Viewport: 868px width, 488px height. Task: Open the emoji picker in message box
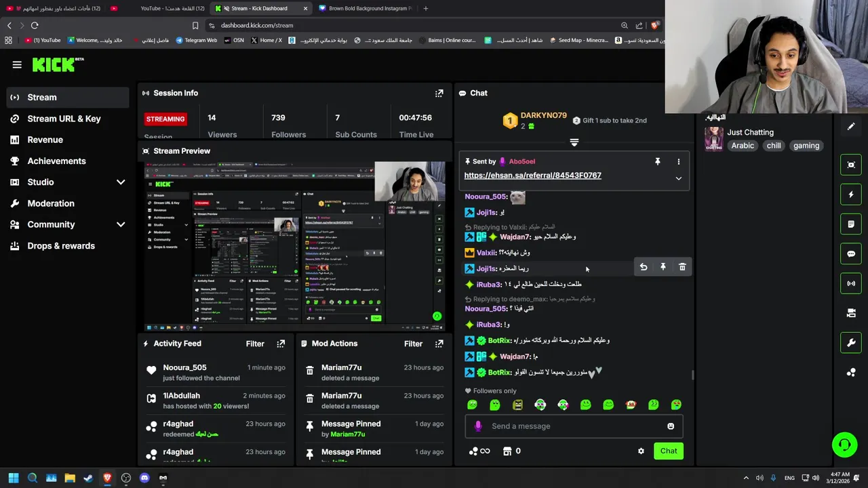(671, 426)
